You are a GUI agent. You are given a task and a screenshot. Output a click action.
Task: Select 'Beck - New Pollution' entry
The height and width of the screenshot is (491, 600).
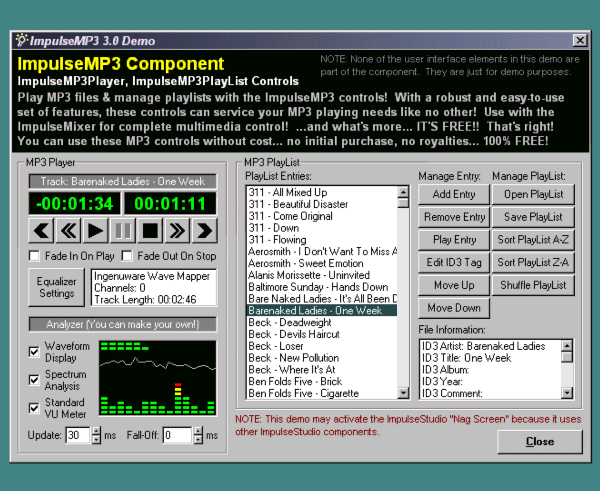[321, 358]
